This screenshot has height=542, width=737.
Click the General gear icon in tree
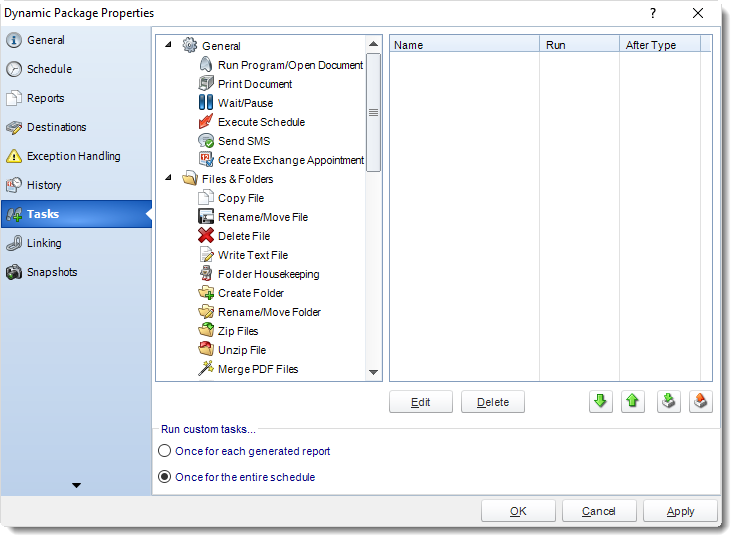189,45
